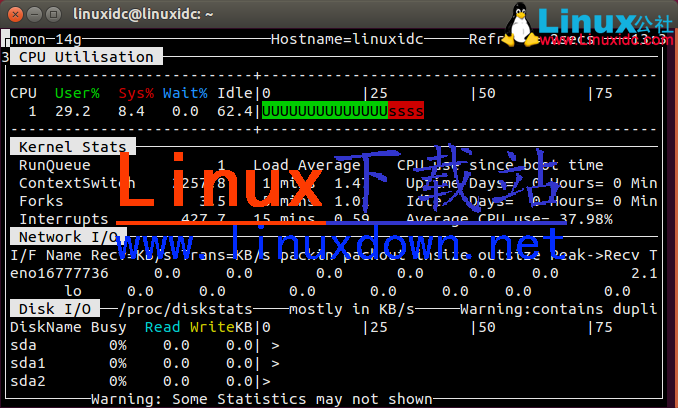Click the Wait% value 0.0 for CPU 1
This screenshot has width=678, height=408.
pyautogui.click(x=185, y=111)
